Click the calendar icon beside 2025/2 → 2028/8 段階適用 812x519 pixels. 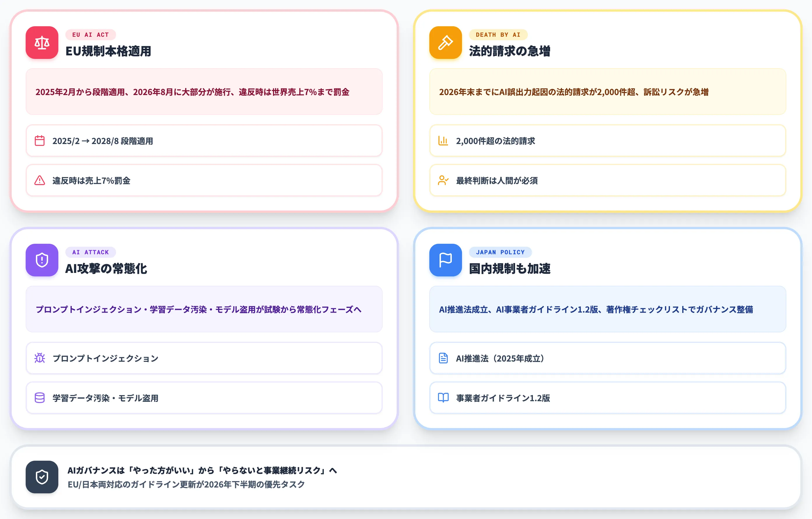tap(40, 141)
